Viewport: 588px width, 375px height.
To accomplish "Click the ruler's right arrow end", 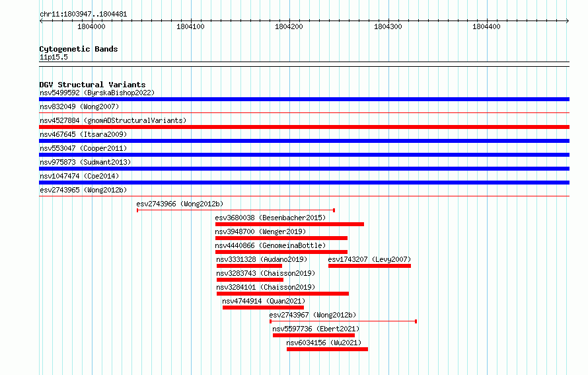I will tap(568, 21).
